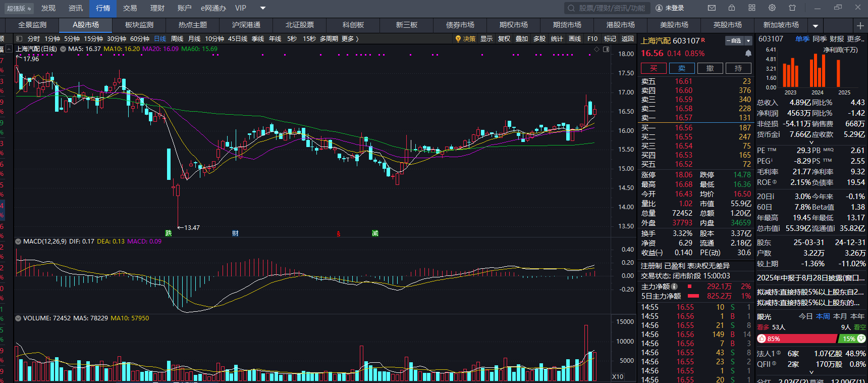Image resolution: width=868 pixels, height=383 pixels.
Task: Switch to 月线 monthly chart
Action: point(194,39)
